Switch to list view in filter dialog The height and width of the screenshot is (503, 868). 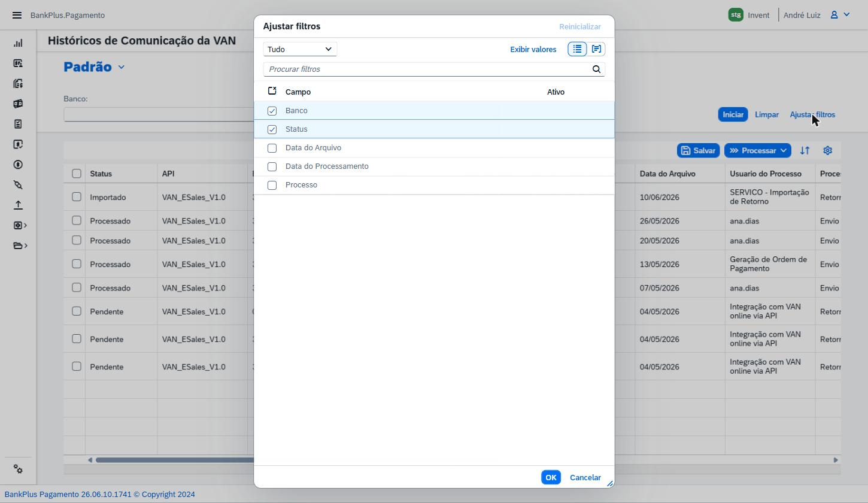click(x=577, y=49)
